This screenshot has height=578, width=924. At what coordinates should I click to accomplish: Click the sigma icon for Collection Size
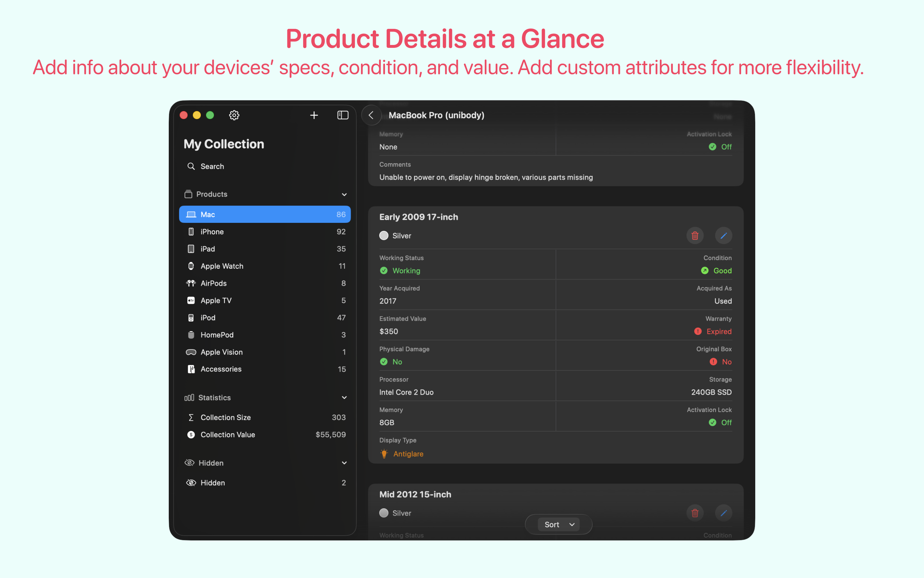pyautogui.click(x=191, y=417)
